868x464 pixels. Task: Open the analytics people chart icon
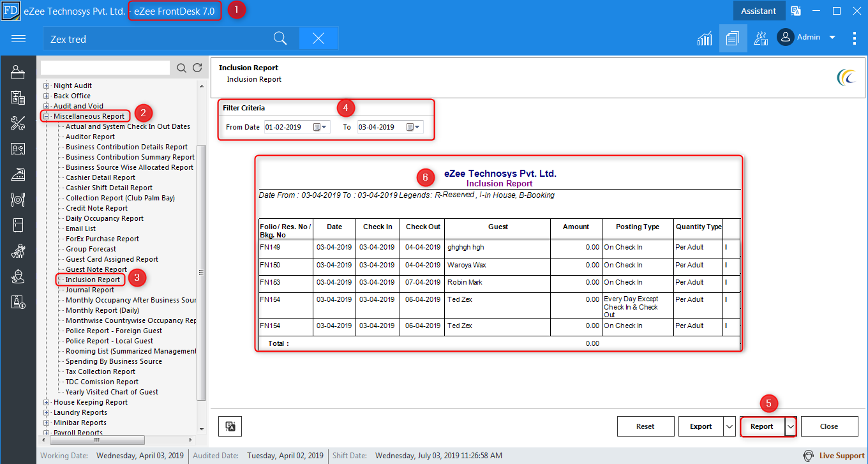click(x=761, y=38)
